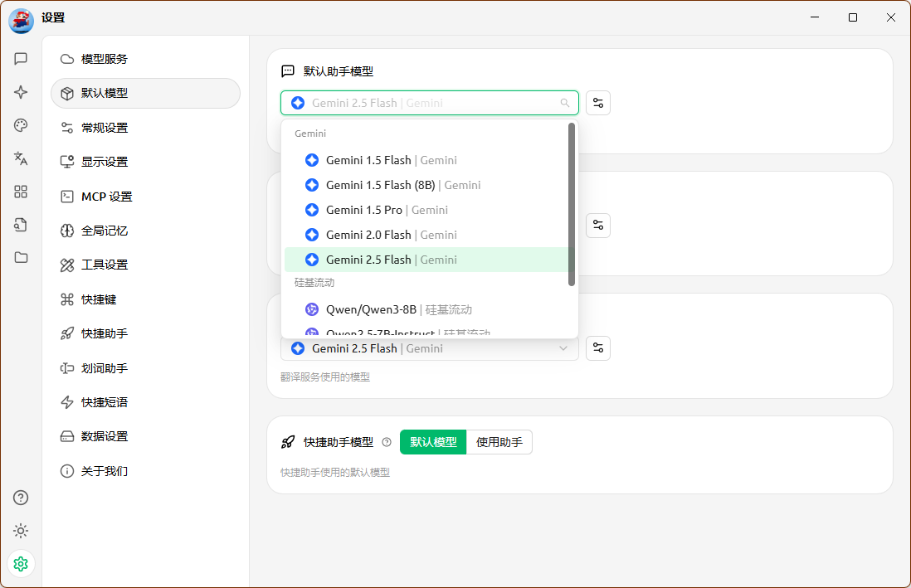Open 快捷键 settings
This screenshot has width=911, height=588.
pyautogui.click(x=145, y=299)
